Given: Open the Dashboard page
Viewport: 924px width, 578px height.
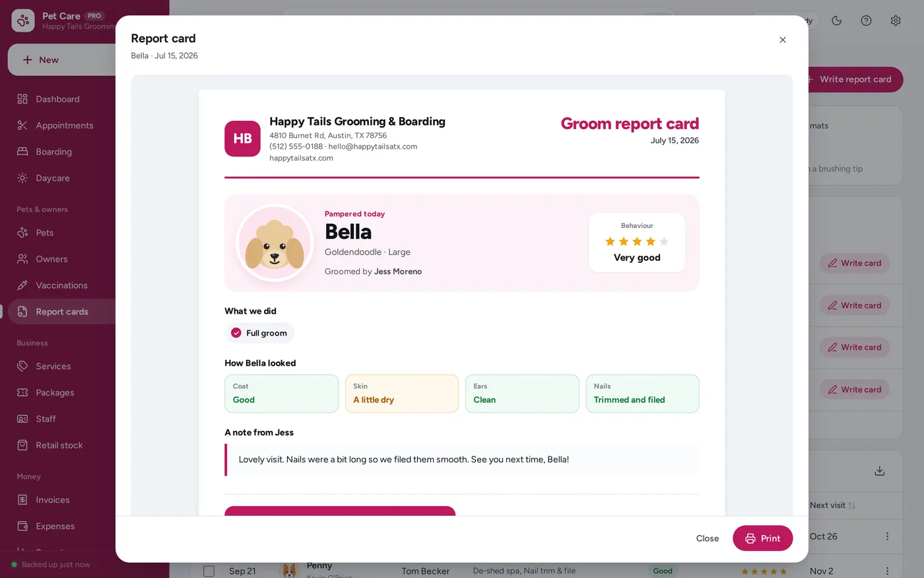Looking at the screenshot, I should pos(57,99).
